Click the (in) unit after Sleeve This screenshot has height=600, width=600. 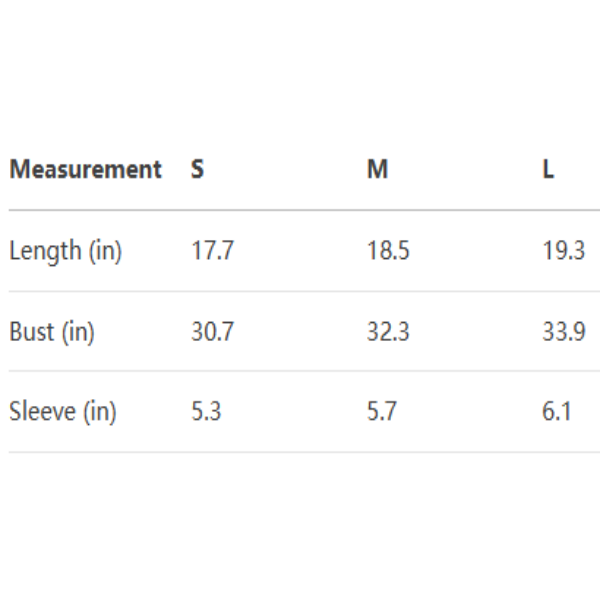[100, 412]
